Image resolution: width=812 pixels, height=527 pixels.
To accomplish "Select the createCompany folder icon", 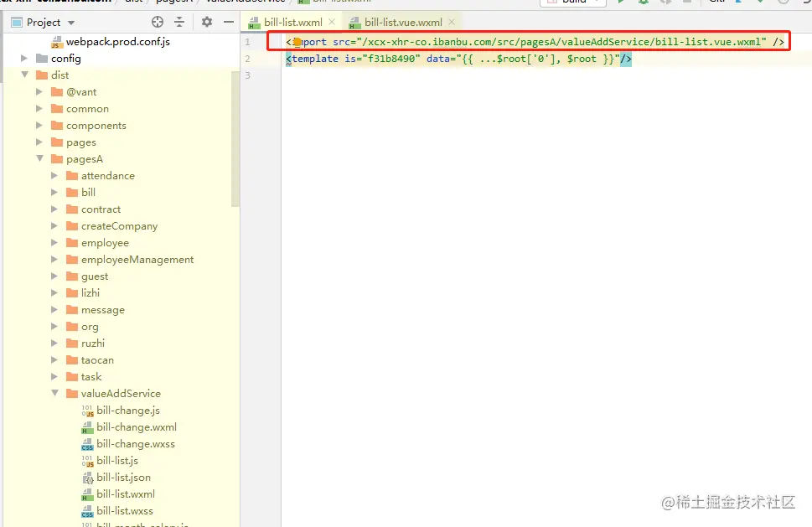I will (x=72, y=225).
